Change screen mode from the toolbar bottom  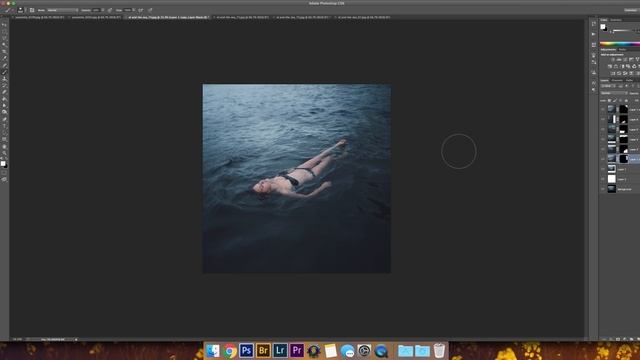4,179
